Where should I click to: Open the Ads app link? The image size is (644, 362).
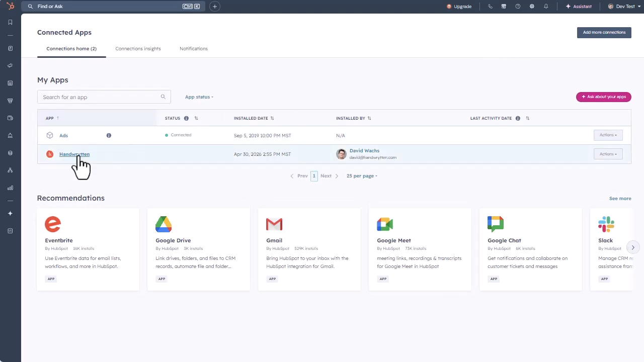[x=63, y=135]
